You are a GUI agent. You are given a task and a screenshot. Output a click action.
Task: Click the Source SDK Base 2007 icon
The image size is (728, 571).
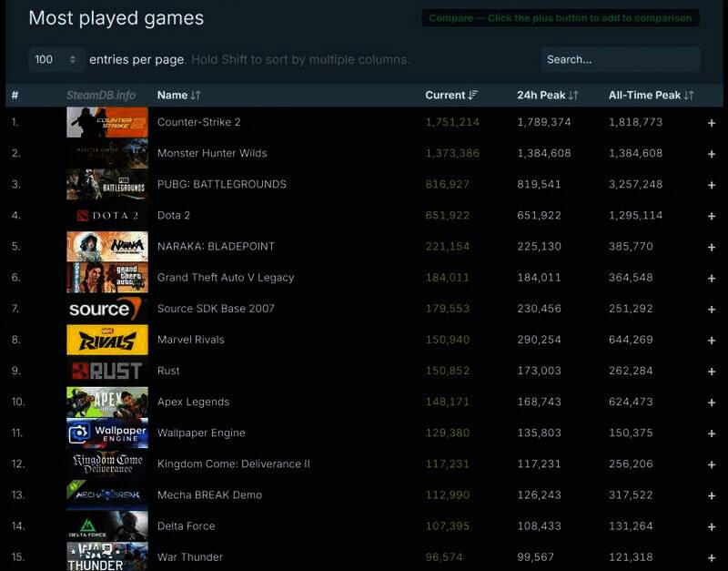[106, 308]
